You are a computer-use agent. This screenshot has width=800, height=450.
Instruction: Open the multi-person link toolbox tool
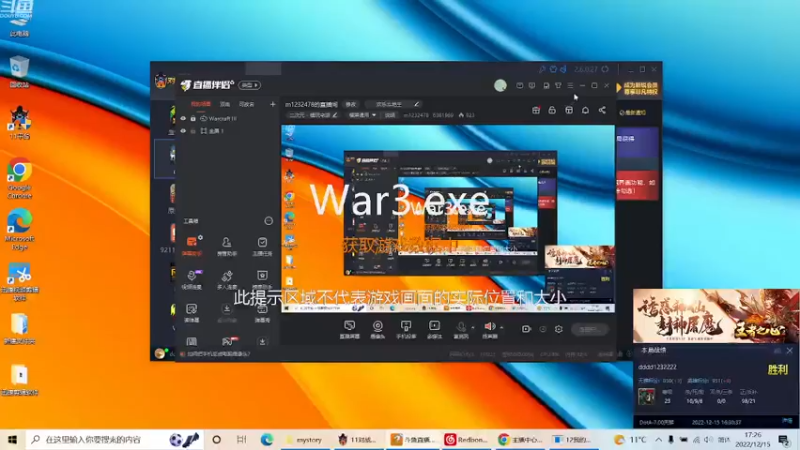pyautogui.click(x=227, y=280)
